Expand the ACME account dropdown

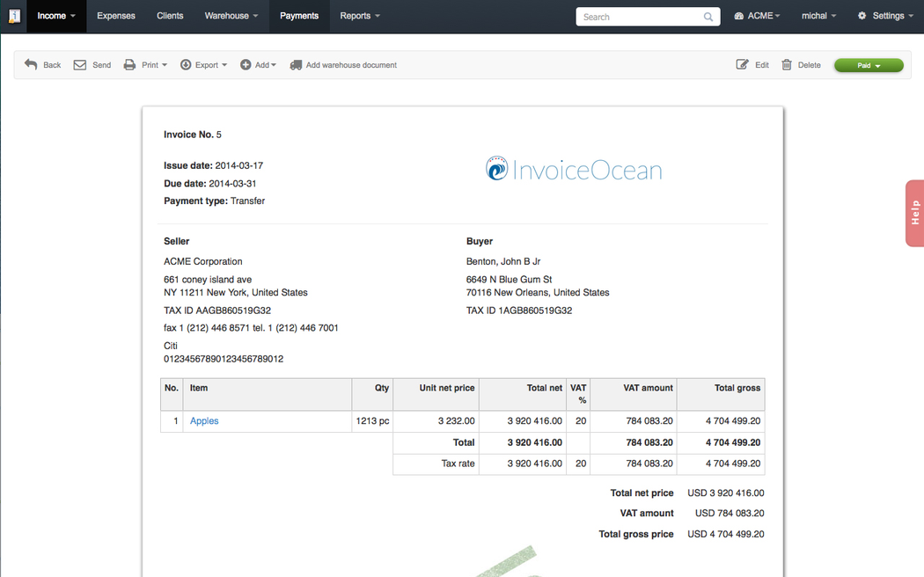(757, 16)
